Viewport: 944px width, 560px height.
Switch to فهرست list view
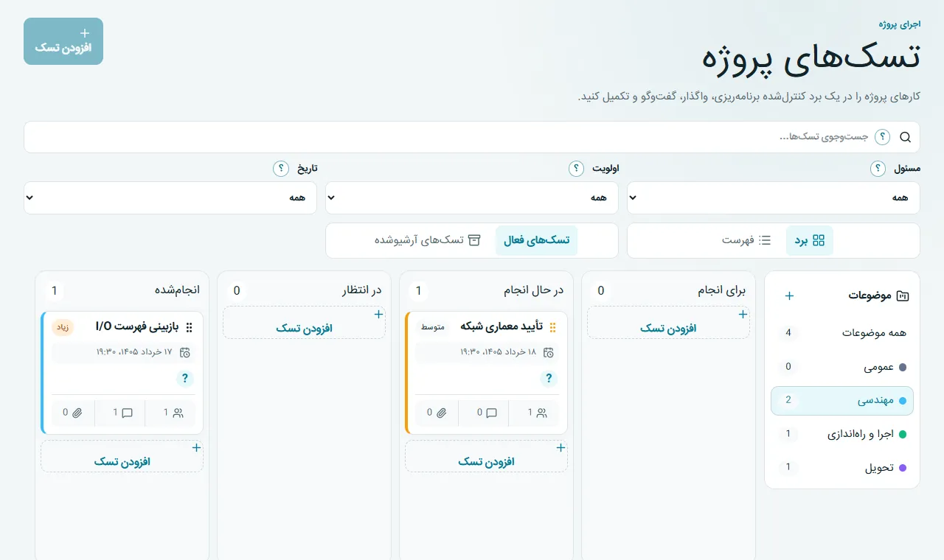pyautogui.click(x=746, y=241)
